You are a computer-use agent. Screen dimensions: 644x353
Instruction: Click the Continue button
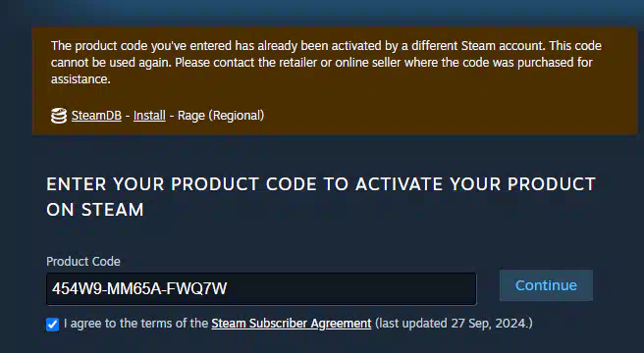pyautogui.click(x=546, y=285)
